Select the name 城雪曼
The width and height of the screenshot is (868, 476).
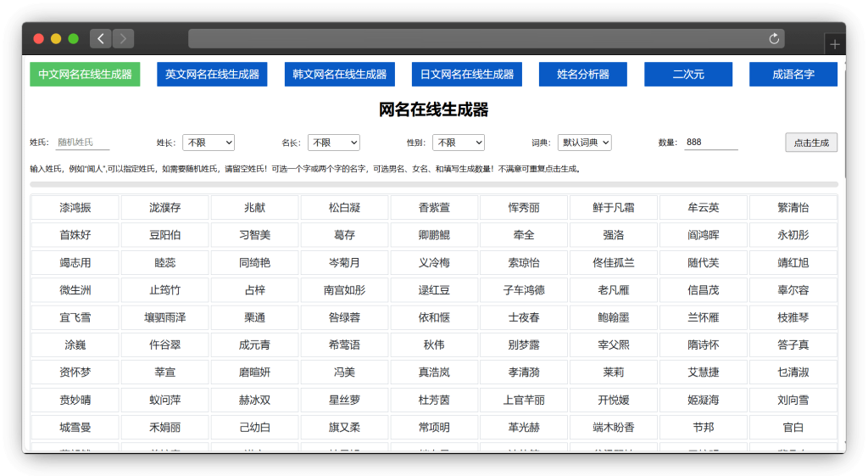pos(75,428)
